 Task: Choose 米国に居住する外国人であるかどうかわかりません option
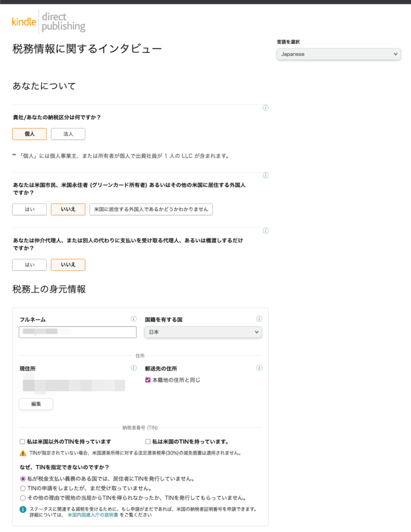[151, 209]
